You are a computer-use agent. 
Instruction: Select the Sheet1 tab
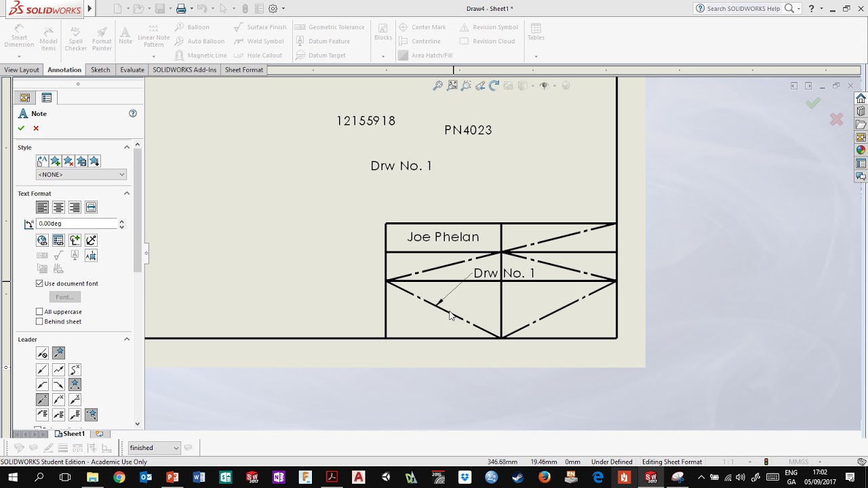(x=70, y=434)
